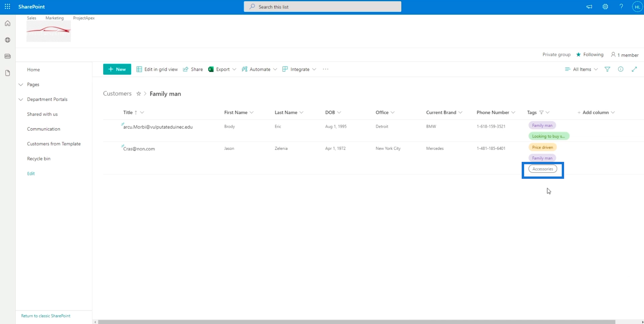Open My files page icon in left rail
This screenshot has width=644, height=324.
[8, 73]
